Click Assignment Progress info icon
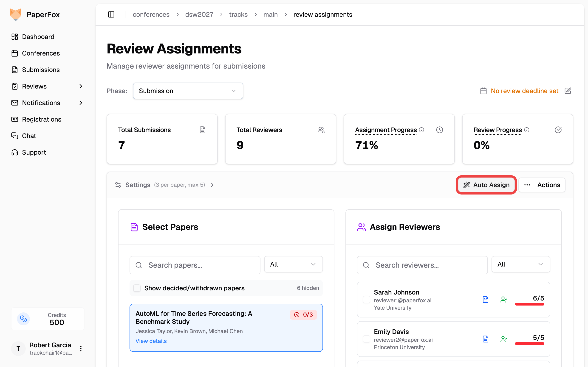This screenshot has width=588, height=367. (421, 130)
